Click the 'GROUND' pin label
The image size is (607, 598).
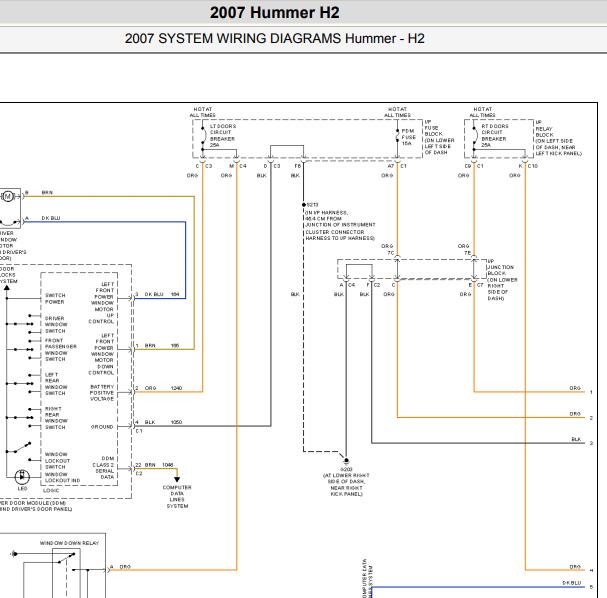(x=102, y=427)
